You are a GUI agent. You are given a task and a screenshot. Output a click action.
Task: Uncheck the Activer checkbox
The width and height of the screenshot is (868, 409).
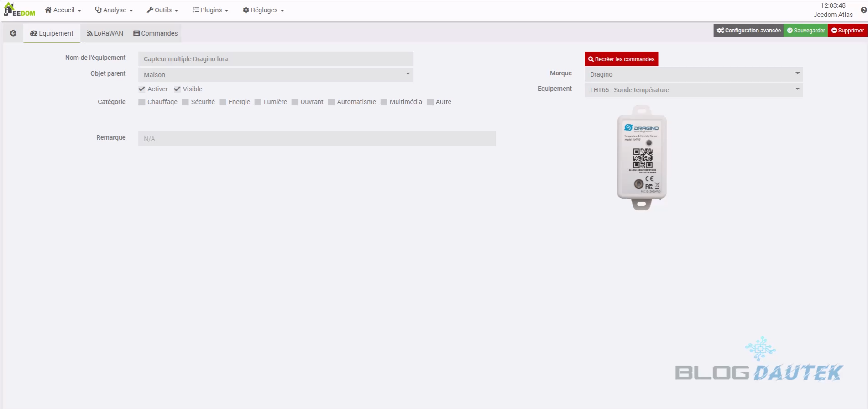[x=142, y=89]
